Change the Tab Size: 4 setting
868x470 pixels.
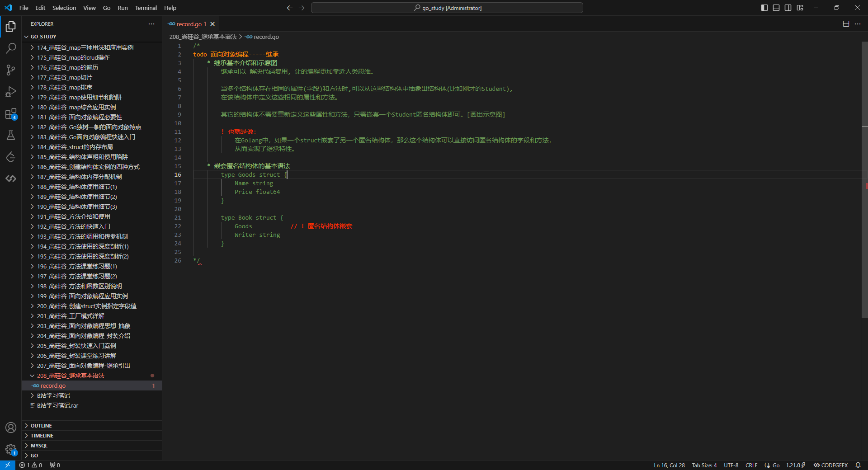[704, 465]
